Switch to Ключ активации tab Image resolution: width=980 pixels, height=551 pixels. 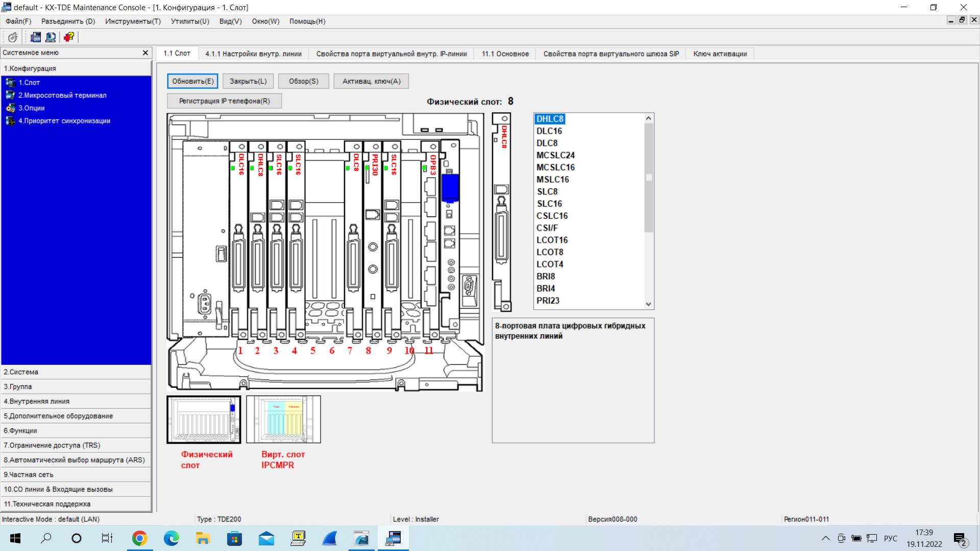point(720,54)
